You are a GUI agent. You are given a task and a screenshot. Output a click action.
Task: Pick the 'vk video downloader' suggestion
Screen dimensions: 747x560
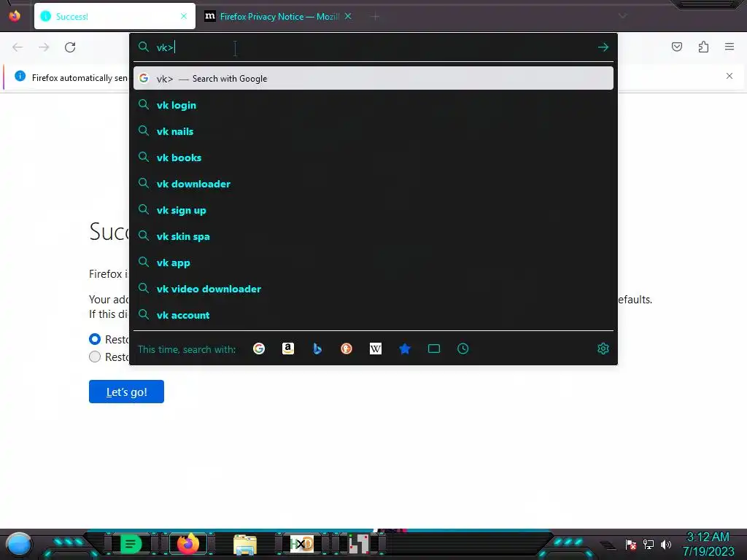coord(373,289)
